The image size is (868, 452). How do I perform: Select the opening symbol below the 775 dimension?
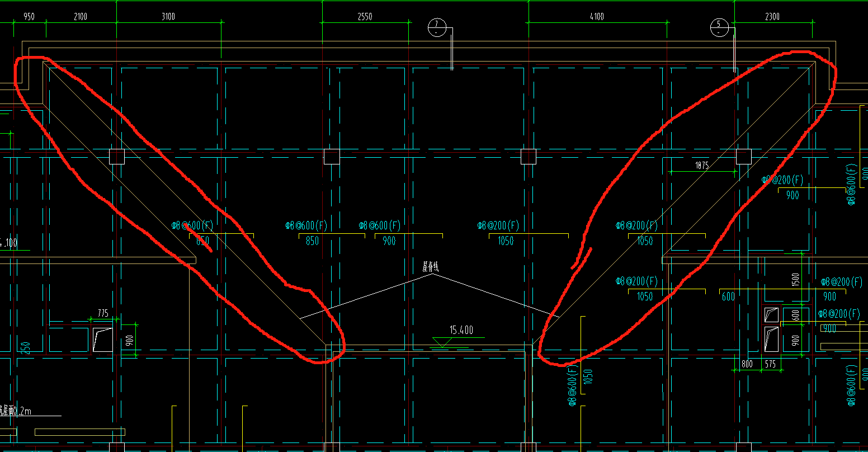(102, 340)
